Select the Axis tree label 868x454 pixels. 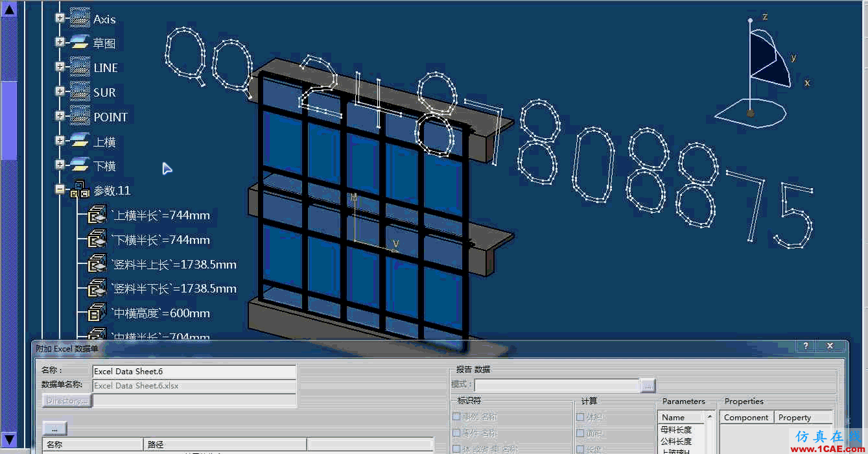tap(104, 19)
